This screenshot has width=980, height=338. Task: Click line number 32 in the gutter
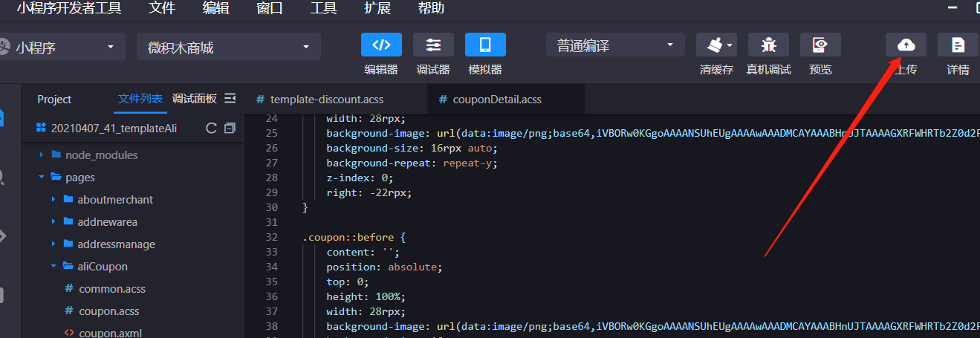tap(271, 237)
